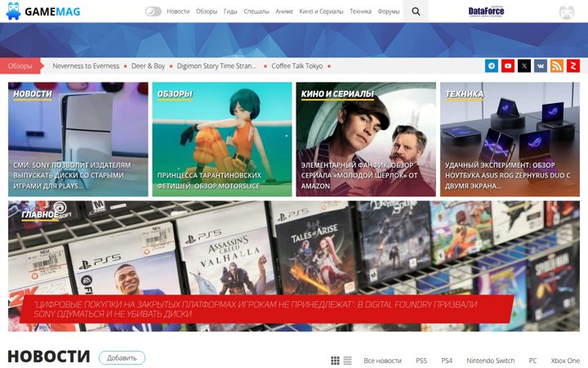Select the PC news filter
Viewport: 588px width, 368px height.
[x=532, y=361]
